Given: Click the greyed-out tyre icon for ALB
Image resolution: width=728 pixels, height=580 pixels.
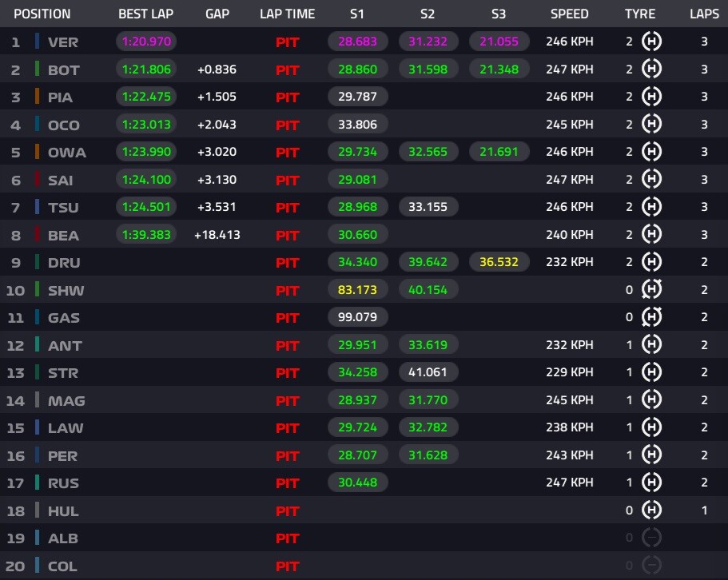Looking at the screenshot, I should (x=651, y=538).
